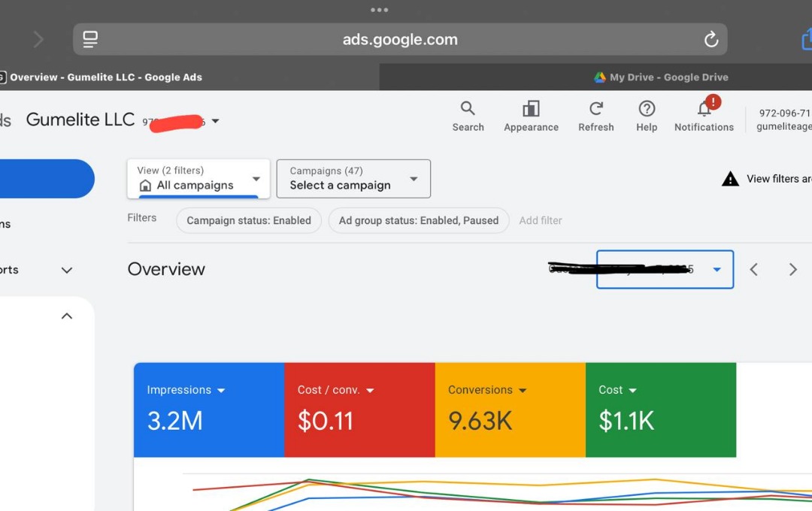The width and height of the screenshot is (812, 511).
Task: Click the Overview heading
Action: [166, 269]
